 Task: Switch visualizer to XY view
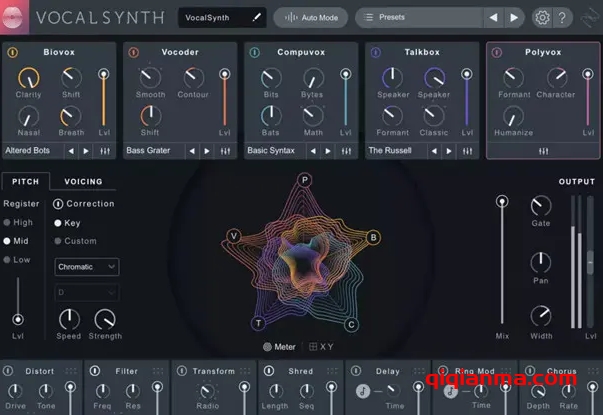(320, 347)
